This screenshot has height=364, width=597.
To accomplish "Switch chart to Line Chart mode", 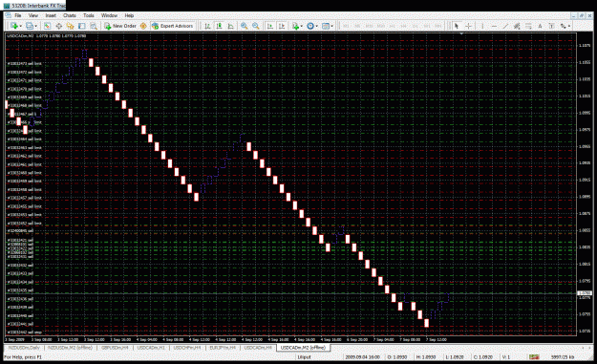I will click(x=231, y=26).
